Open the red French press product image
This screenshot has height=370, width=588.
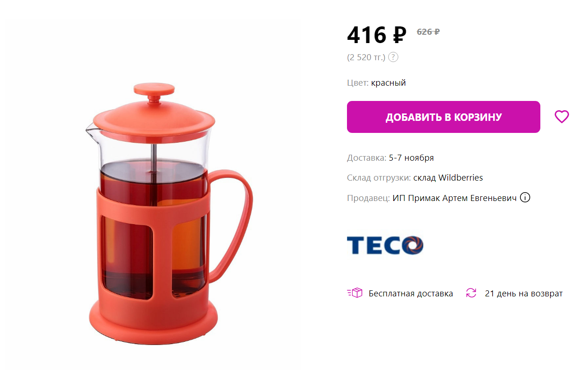click(x=169, y=213)
